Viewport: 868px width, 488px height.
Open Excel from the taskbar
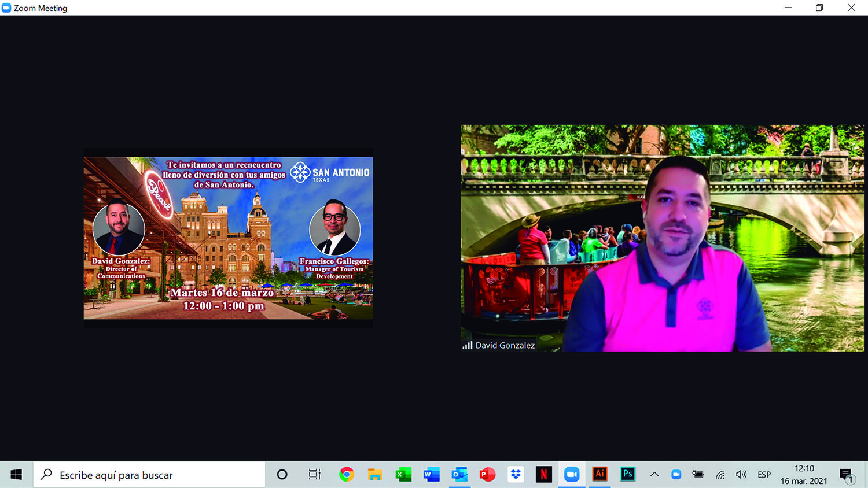click(x=403, y=475)
